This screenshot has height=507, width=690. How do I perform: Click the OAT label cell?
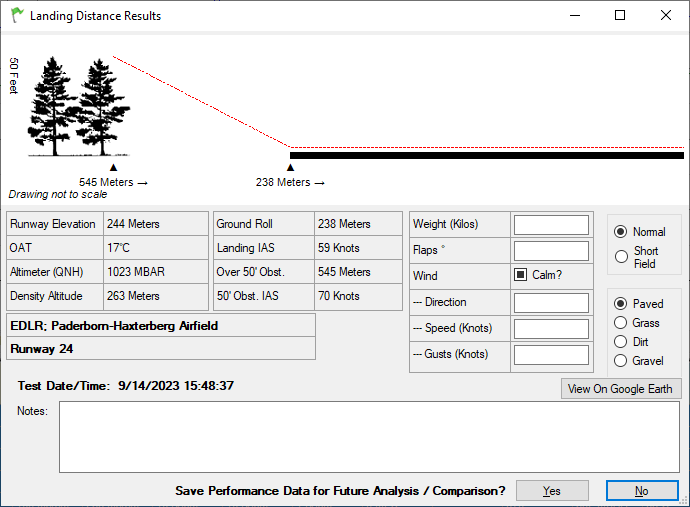click(x=55, y=248)
